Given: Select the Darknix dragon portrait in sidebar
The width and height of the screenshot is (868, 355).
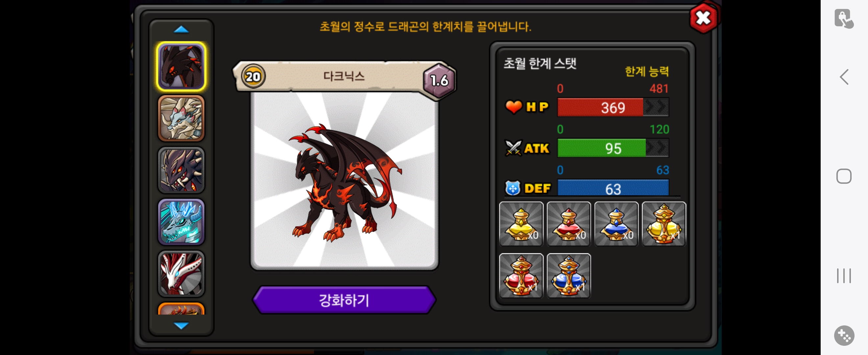Looking at the screenshot, I should click(x=181, y=66).
